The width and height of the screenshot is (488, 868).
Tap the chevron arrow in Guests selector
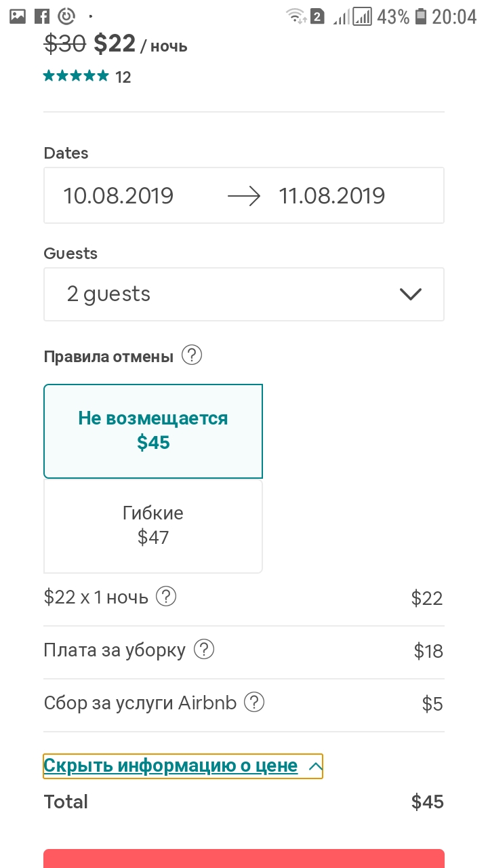tap(411, 294)
